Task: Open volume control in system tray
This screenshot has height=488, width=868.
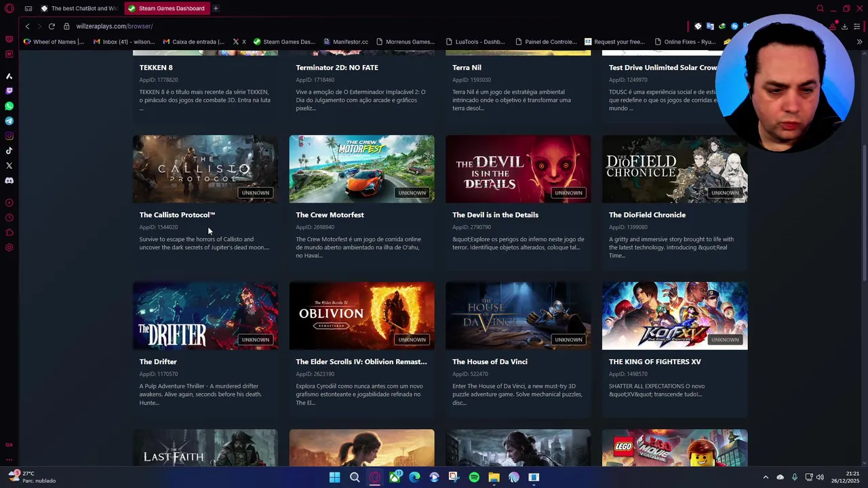Action: click(x=821, y=477)
